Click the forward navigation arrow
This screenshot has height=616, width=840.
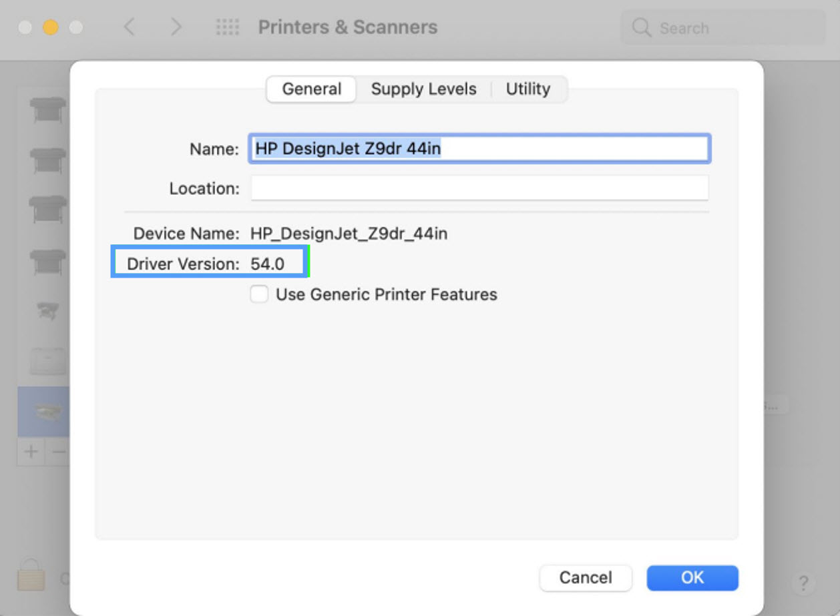coord(176,27)
